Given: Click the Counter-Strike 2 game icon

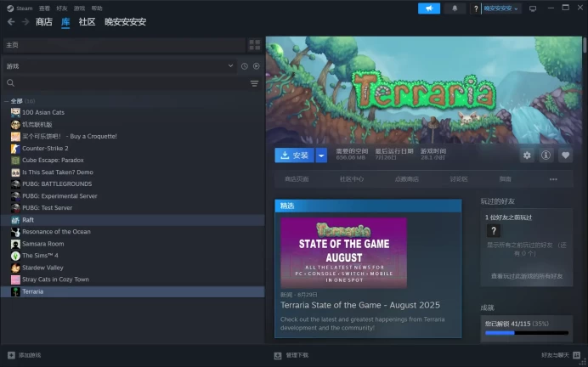Looking at the screenshot, I should click(15, 149).
